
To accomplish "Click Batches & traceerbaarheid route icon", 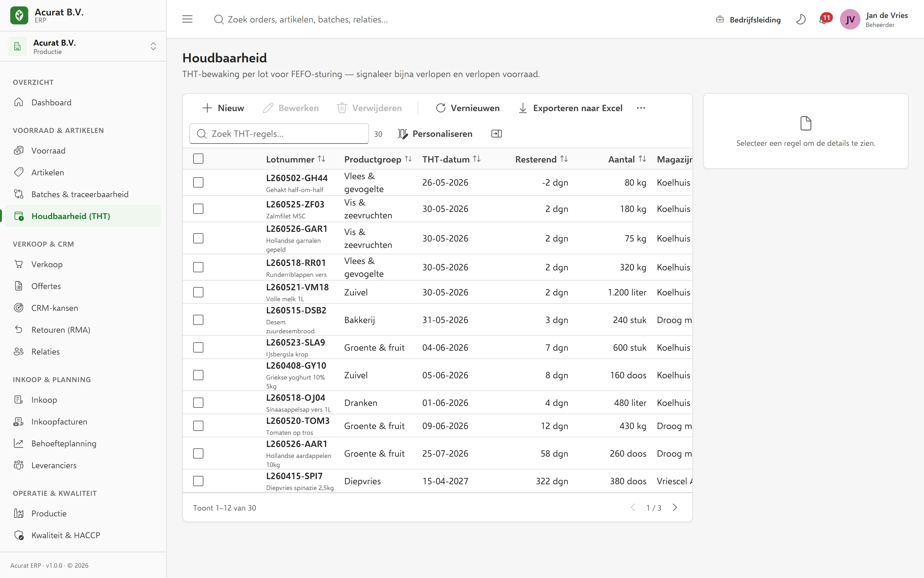I will (x=19, y=194).
